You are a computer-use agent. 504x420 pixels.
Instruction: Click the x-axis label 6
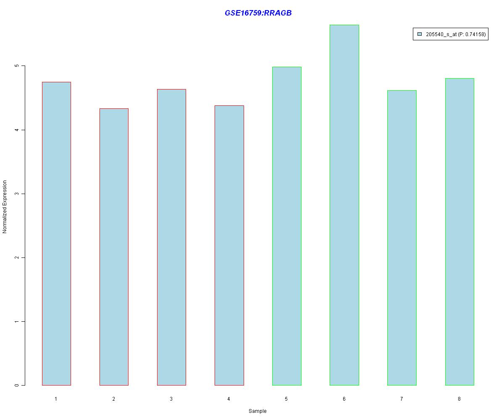pos(344,399)
